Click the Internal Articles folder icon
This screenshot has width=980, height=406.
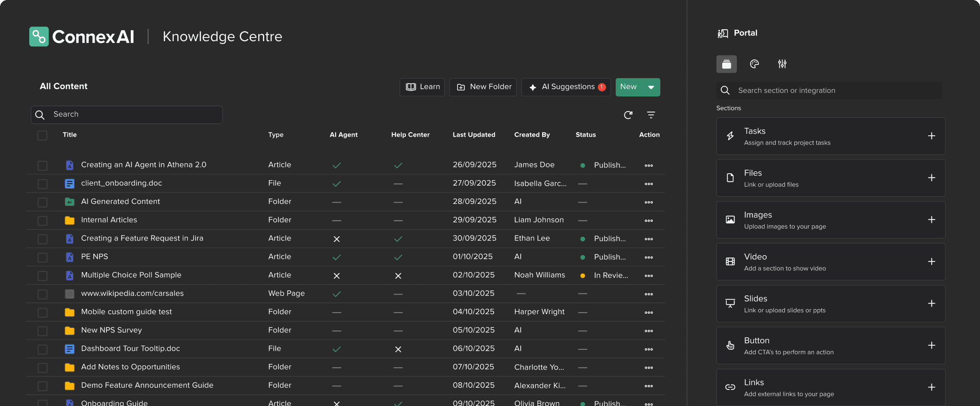69,220
